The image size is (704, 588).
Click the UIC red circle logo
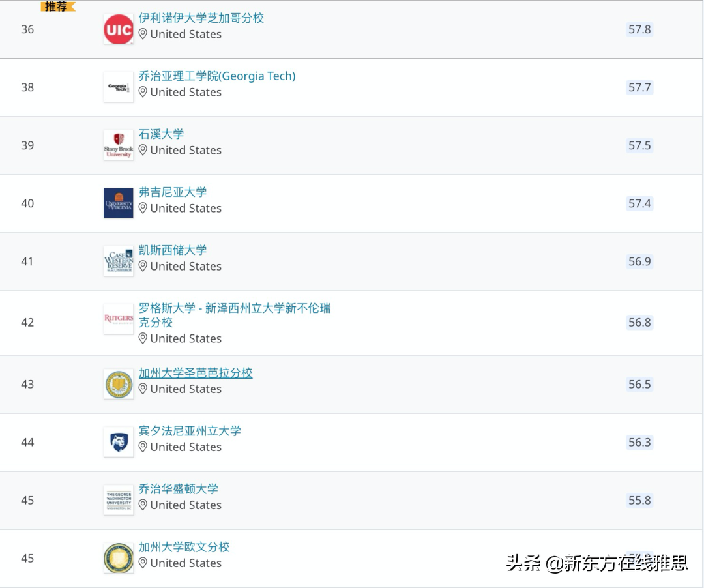117,29
